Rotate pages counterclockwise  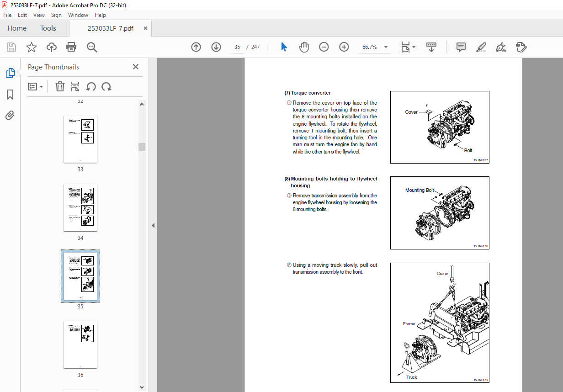[x=91, y=86]
